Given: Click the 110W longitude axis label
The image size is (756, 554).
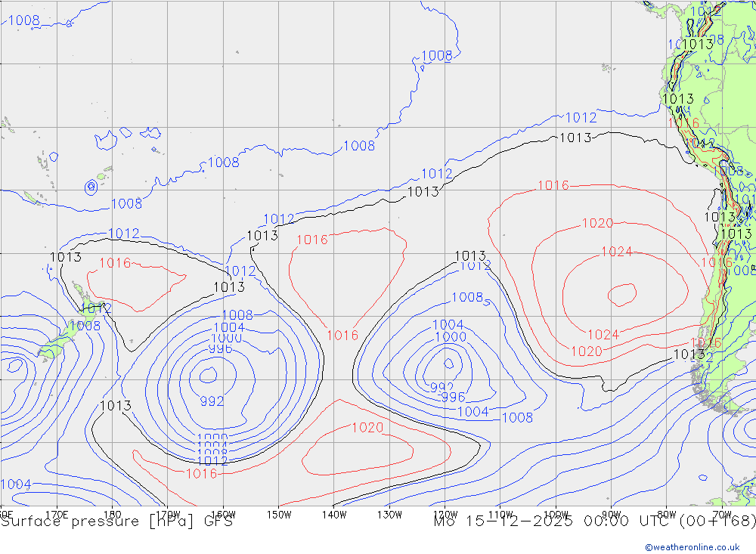Looking at the screenshot, I should pyautogui.click(x=500, y=515).
